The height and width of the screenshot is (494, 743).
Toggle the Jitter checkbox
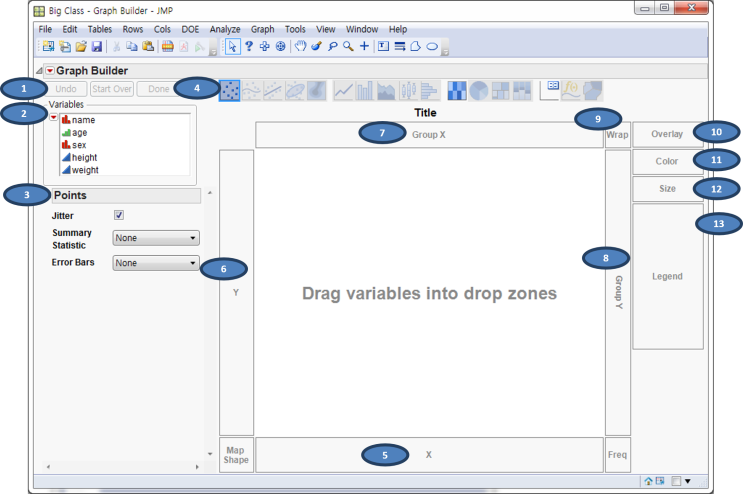click(119, 215)
